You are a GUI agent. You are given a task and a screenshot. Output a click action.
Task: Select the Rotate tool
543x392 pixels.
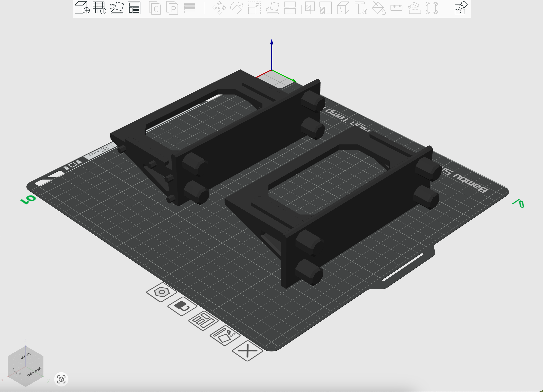click(236, 8)
